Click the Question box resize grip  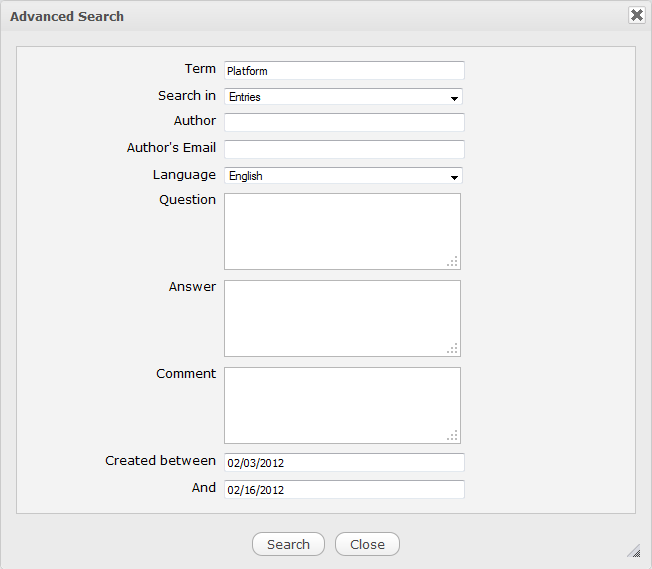[453, 262]
